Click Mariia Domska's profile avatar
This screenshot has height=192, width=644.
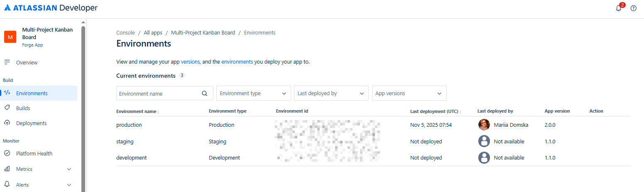pos(484,125)
